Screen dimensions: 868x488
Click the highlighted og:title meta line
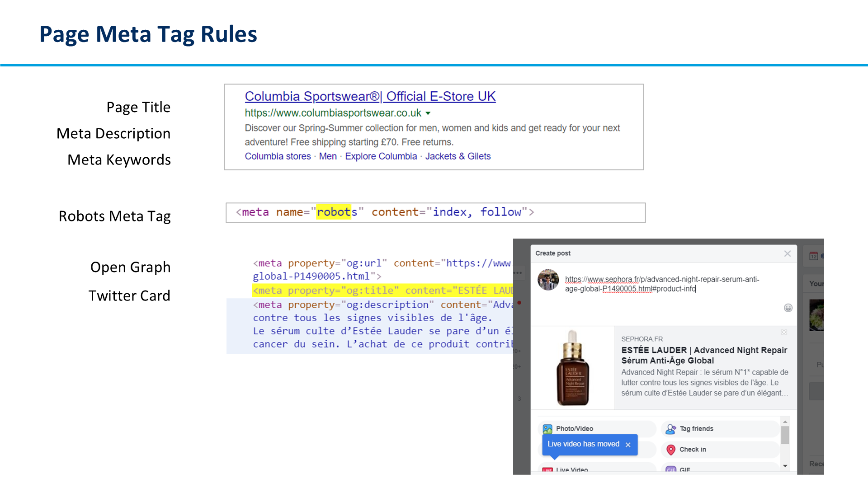(x=382, y=291)
